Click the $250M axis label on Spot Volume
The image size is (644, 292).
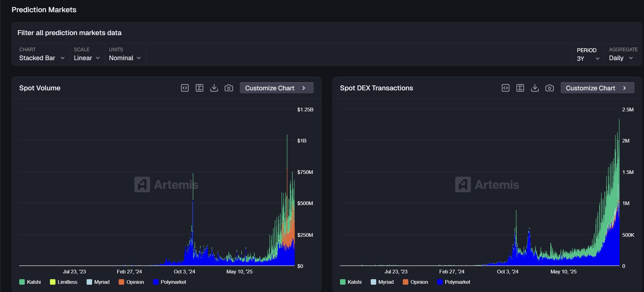pyautogui.click(x=305, y=235)
